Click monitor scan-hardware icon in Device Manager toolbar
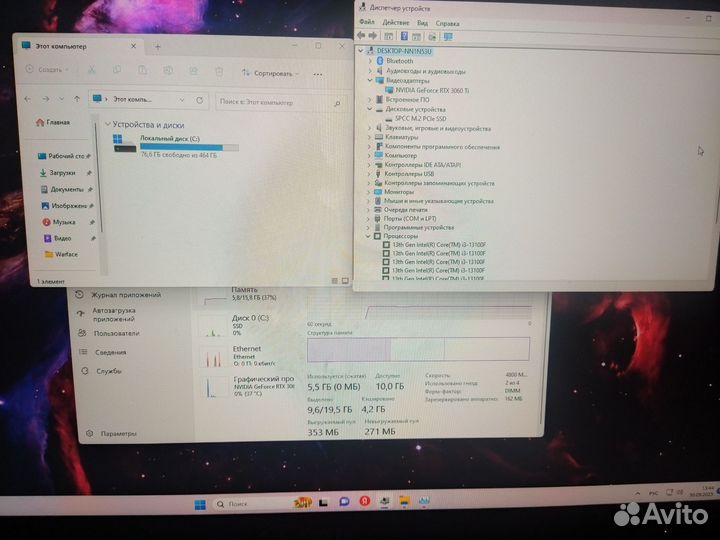Screen dimensions: 720x540 pyautogui.click(x=448, y=37)
